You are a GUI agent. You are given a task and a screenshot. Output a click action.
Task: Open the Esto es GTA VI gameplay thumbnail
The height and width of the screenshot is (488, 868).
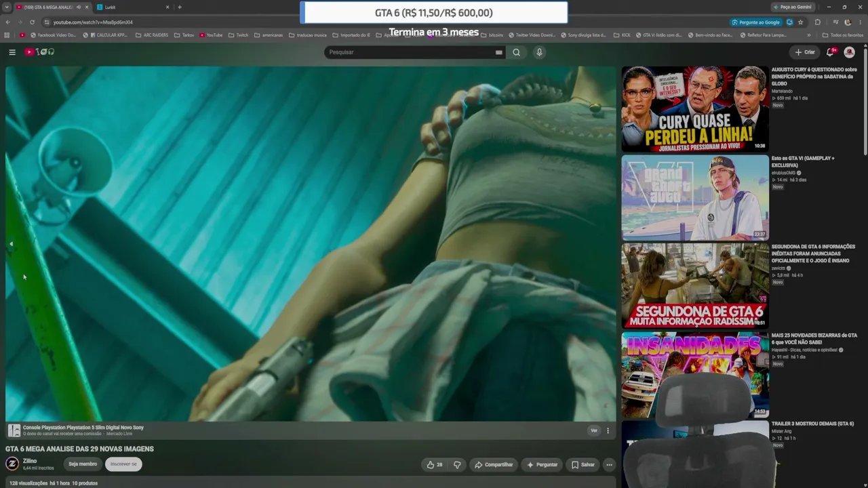[x=695, y=197]
